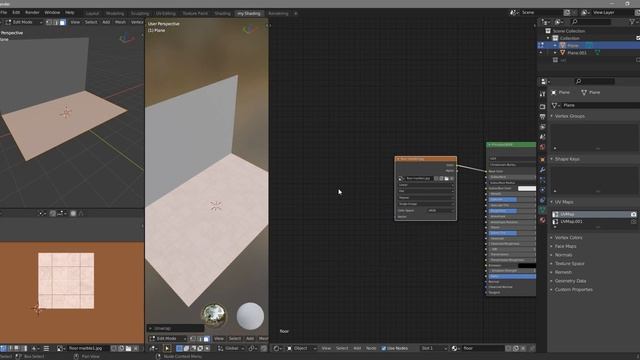
Task: Click the Subsurface Color white swatch
Action: [x=527, y=189]
